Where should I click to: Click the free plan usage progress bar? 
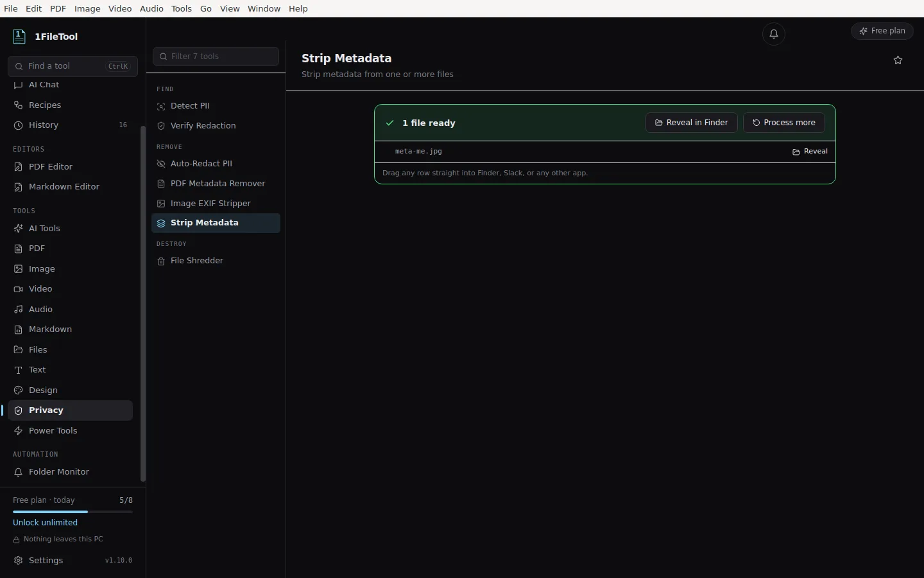[x=73, y=512]
